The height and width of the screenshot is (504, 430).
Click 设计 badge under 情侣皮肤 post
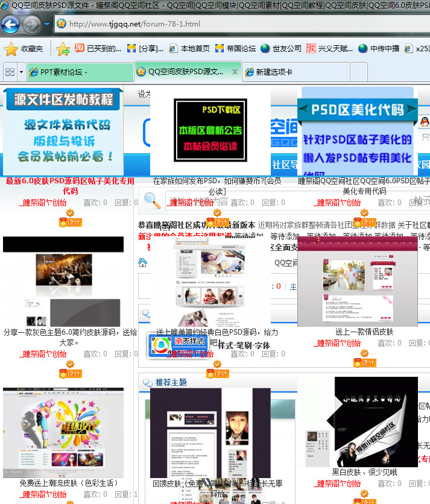[x=364, y=363]
